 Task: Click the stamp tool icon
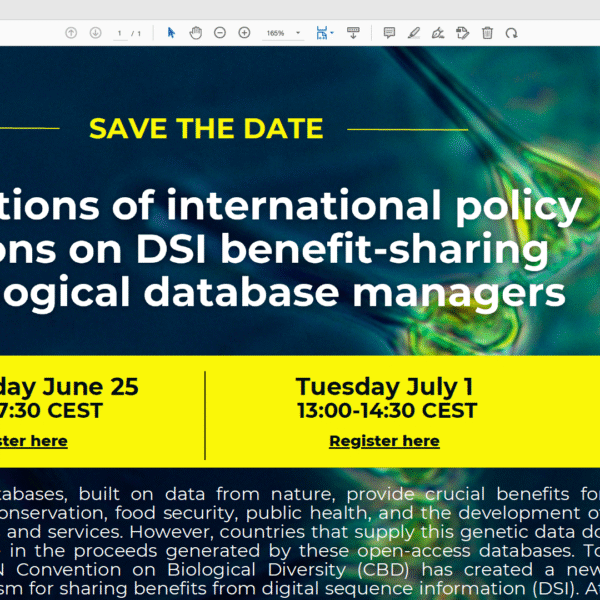(463, 33)
